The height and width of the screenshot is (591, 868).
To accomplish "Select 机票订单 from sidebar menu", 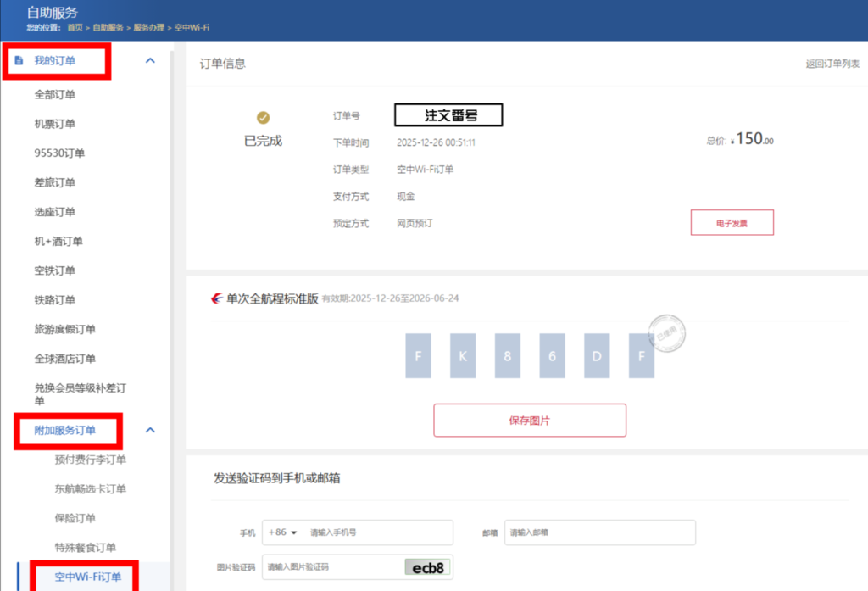I will (x=55, y=124).
